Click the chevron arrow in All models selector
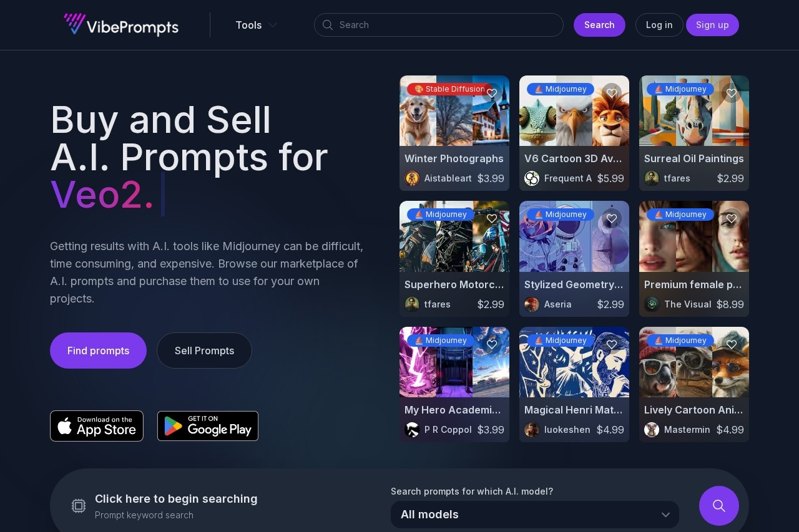 [665, 515]
